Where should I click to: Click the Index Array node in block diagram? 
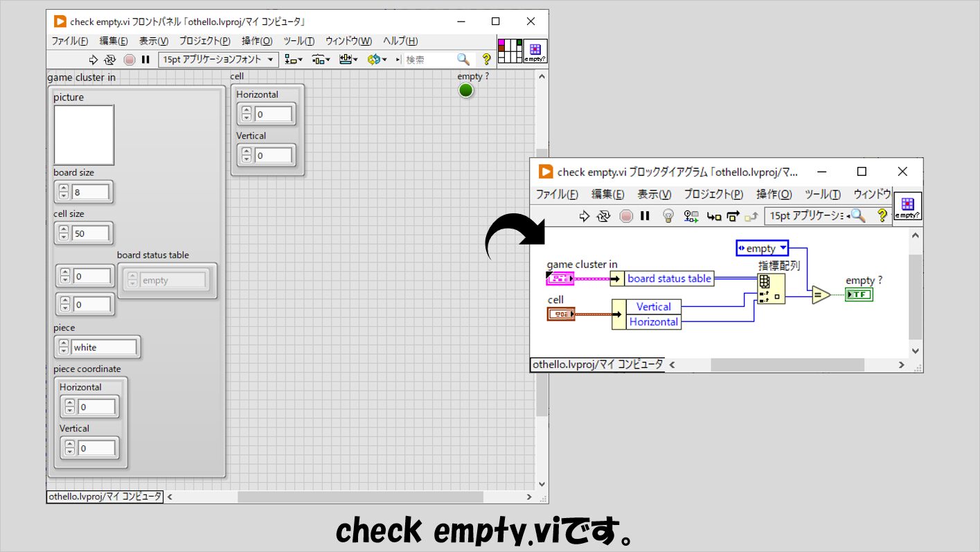coord(771,289)
